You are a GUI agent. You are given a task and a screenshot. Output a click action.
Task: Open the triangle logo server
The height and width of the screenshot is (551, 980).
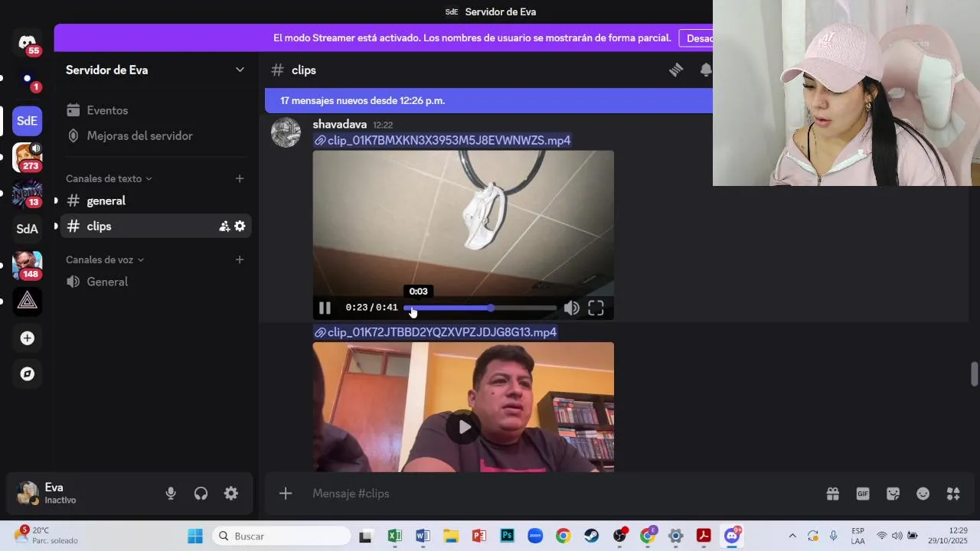27,301
